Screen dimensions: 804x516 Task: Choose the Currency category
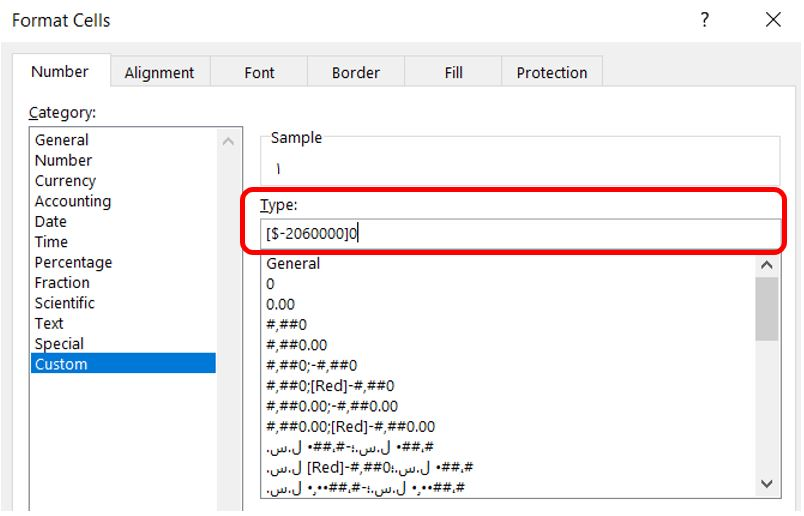coord(123,181)
